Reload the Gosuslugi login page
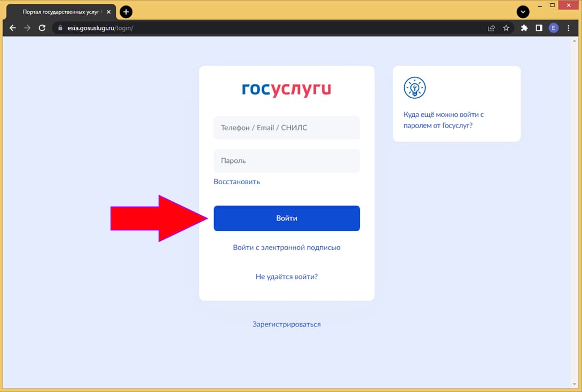The height and width of the screenshot is (392, 582). pos(42,28)
